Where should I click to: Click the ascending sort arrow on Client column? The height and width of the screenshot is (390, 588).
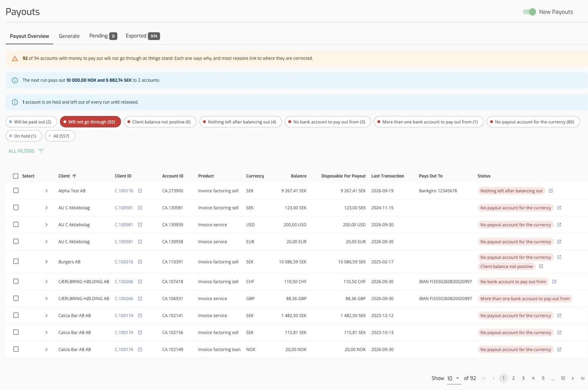(74, 176)
